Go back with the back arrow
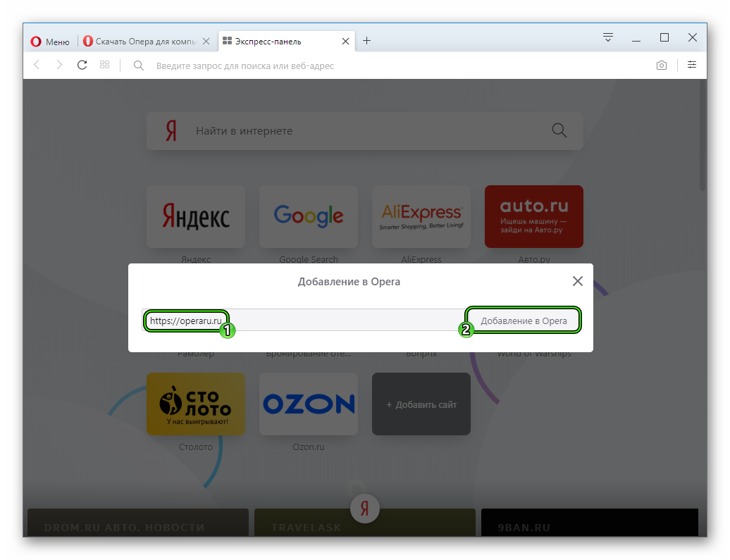This screenshot has height=560, width=730. (37, 65)
